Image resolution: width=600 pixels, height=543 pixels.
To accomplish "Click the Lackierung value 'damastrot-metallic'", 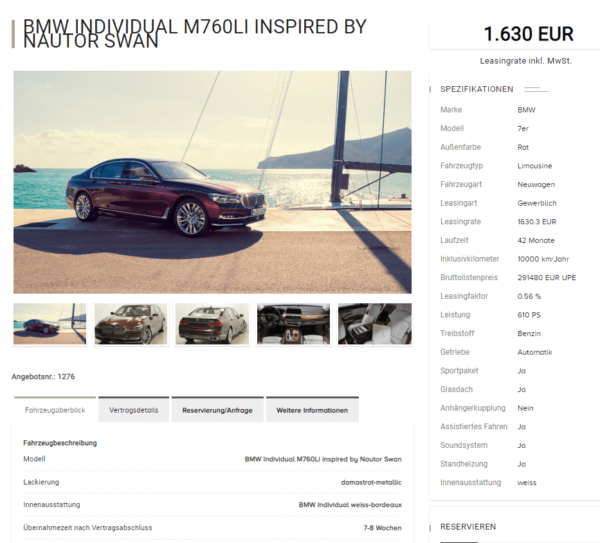I will coord(371,483).
